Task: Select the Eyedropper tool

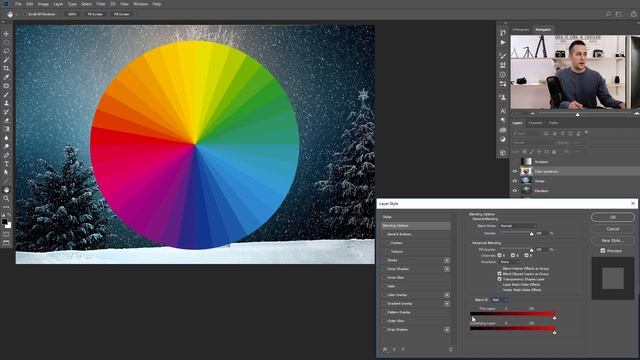Action: click(6, 77)
